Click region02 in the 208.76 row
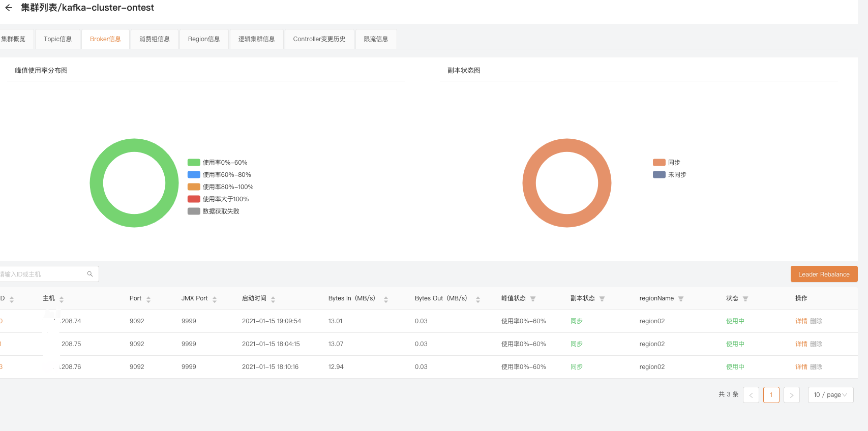The width and height of the screenshot is (868, 431). tap(652, 367)
